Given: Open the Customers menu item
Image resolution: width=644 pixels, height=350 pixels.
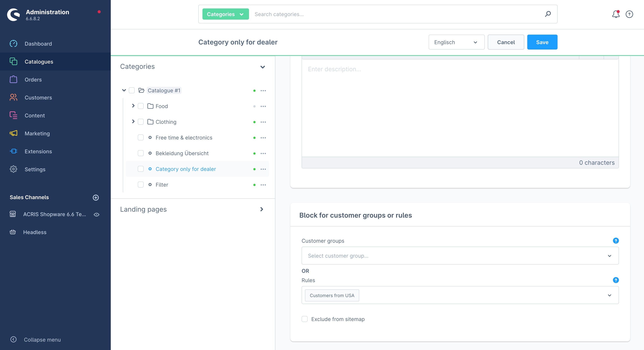Looking at the screenshot, I should pyautogui.click(x=38, y=98).
